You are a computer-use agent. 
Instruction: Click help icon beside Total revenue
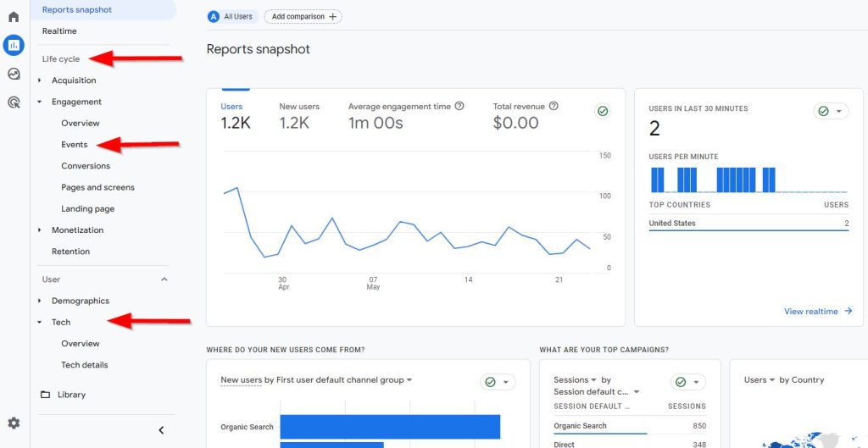point(554,107)
